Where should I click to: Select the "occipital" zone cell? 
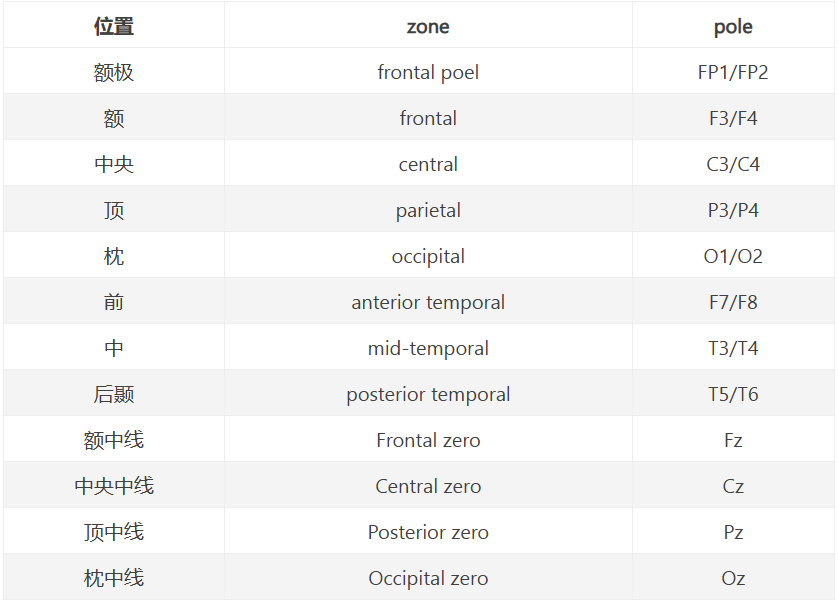[428, 256]
